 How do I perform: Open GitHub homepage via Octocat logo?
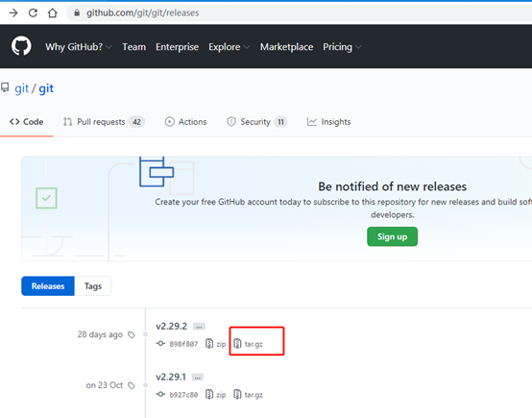pyautogui.click(x=21, y=46)
